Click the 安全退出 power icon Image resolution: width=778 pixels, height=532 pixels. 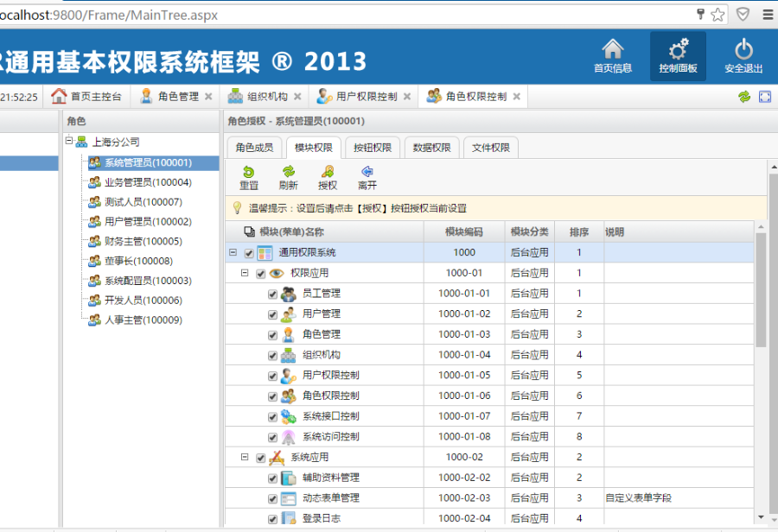[743, 50]
